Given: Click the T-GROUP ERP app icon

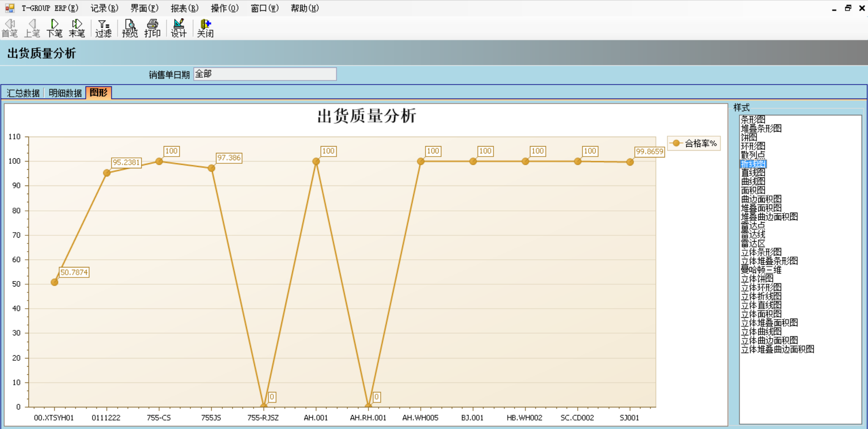Looking at the screenshot, I should point(10,8).
